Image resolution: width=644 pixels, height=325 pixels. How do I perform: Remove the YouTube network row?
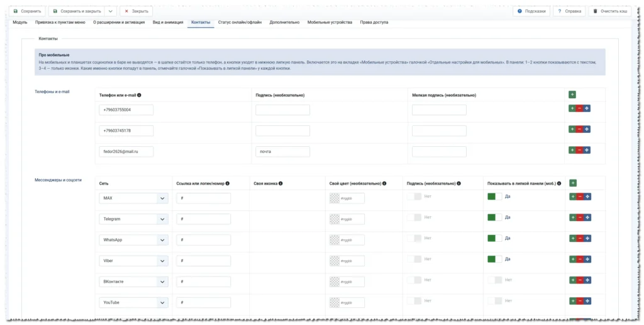580,301
